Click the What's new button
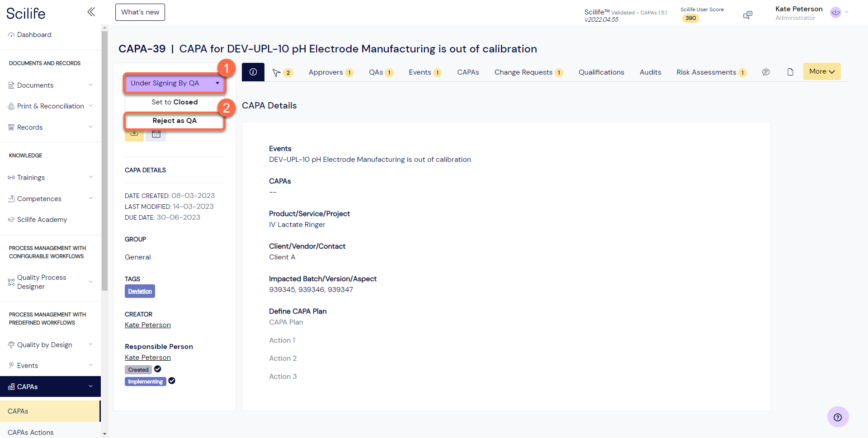The height and width of the screenshot is (438, 868). (140, 12)
